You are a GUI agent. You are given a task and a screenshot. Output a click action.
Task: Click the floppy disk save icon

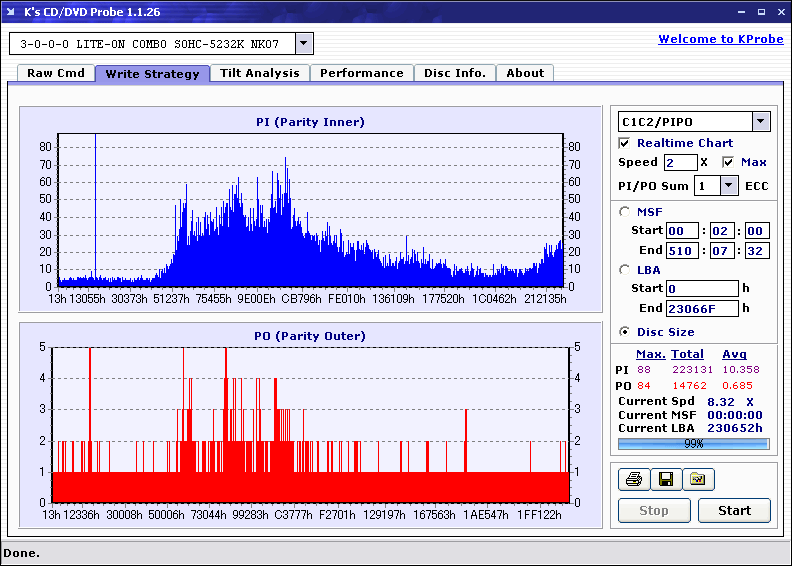[x=665, y=480]
